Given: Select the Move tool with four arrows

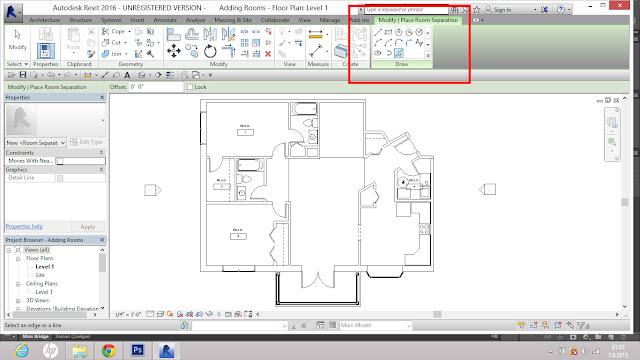Looking at the screenshot, I should 173,51.
